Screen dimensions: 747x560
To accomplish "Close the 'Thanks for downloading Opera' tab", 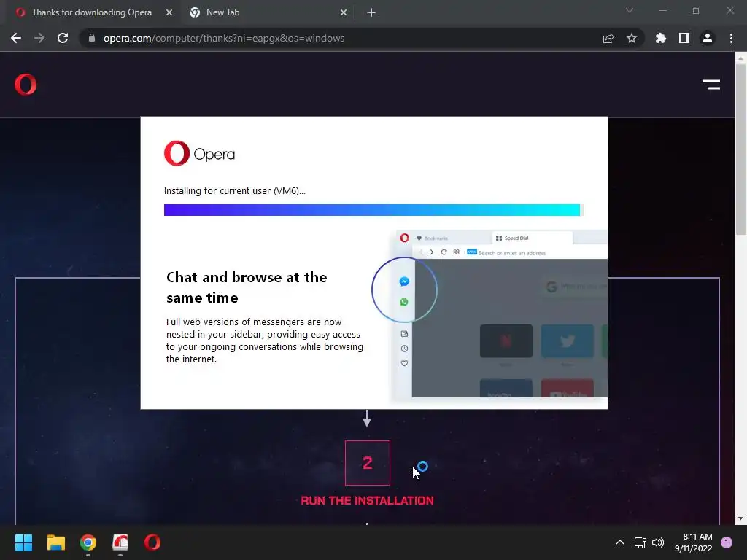I will [x=169, y=12].
